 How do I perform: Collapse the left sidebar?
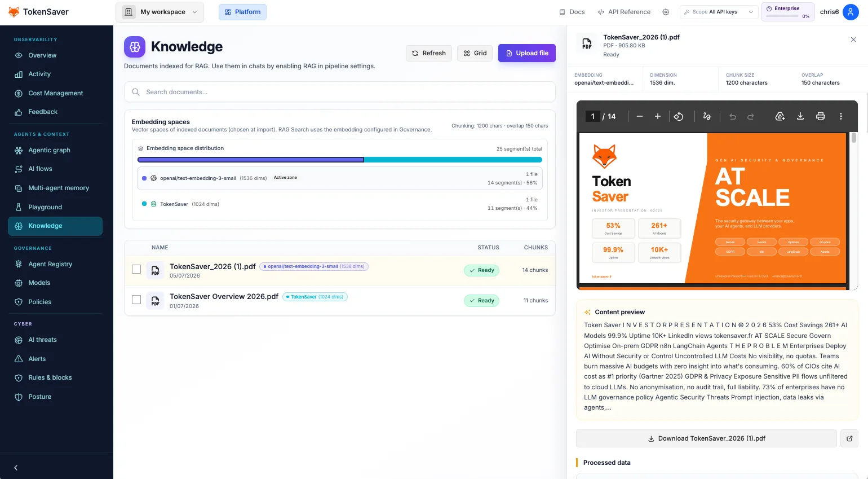pyautogui.click(x=16, y=468)
